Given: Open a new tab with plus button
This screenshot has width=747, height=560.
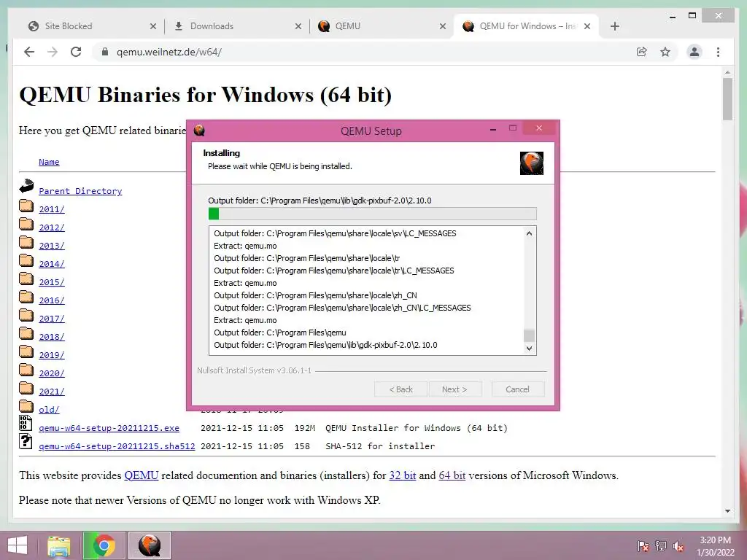Looking at the screenshot, I should point(614,26).
